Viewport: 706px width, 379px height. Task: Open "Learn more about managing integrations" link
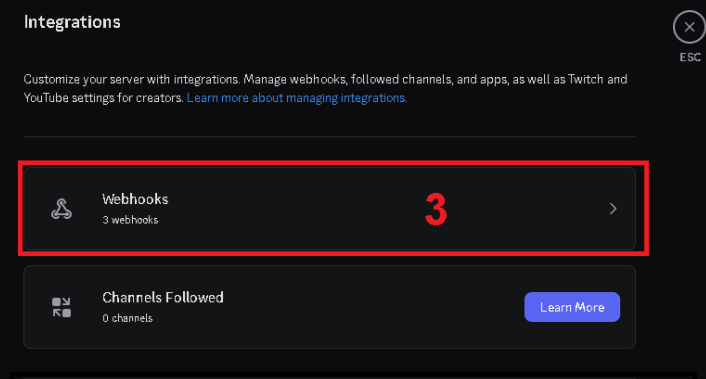297,98
